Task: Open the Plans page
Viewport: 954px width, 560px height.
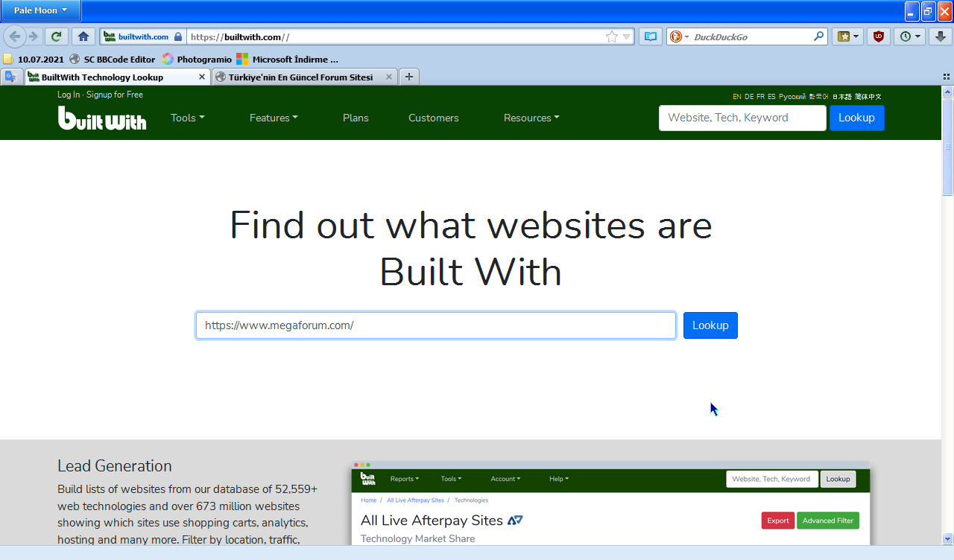Action: tap(356, 118)
